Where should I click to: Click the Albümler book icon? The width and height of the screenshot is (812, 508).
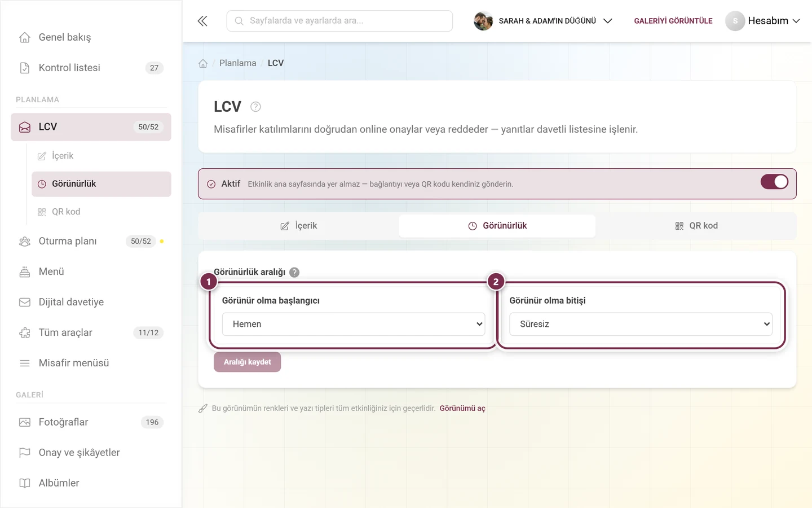click(25, 483)
